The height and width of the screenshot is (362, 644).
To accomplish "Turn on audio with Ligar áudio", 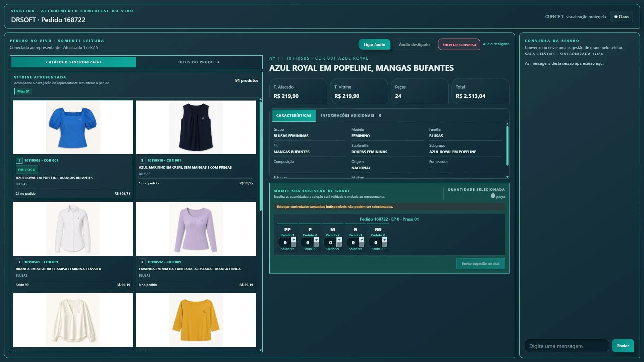I will tap(374, 45).
